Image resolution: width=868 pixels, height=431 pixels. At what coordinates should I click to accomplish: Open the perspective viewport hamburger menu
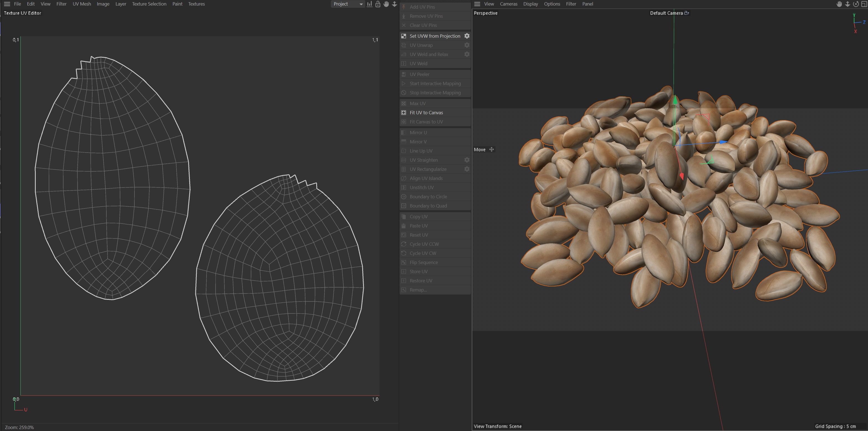point(477,4)
